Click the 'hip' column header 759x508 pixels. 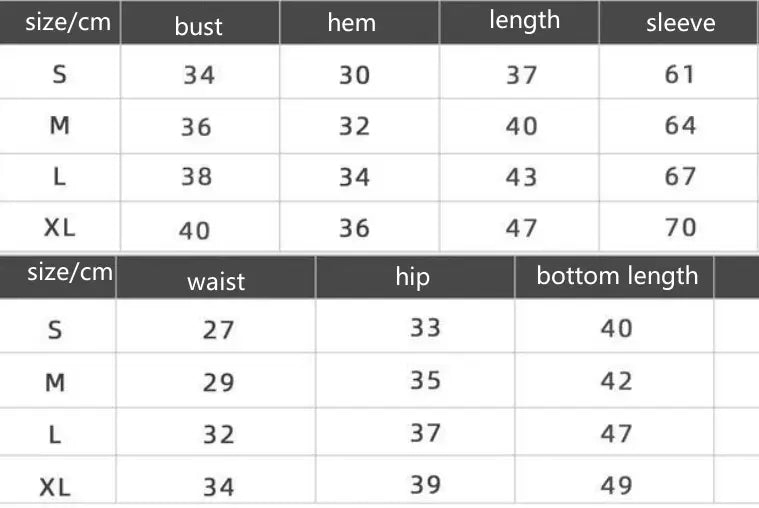pos(412,276)
